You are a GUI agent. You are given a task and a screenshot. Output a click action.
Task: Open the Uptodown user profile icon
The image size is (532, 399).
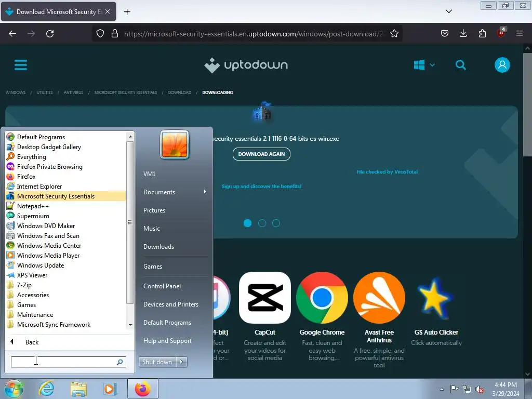pyautogui.click(x=502, y=65)
